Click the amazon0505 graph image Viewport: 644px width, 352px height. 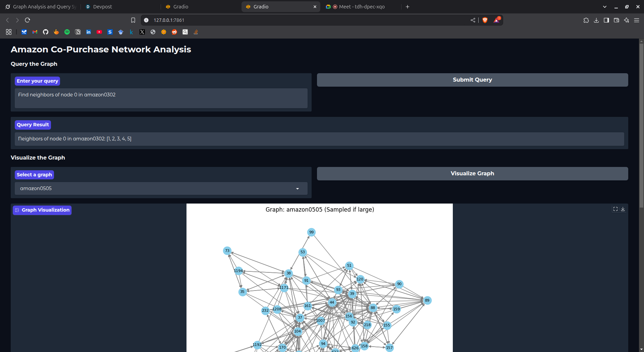pyautogui.click(x=320, y=278)
